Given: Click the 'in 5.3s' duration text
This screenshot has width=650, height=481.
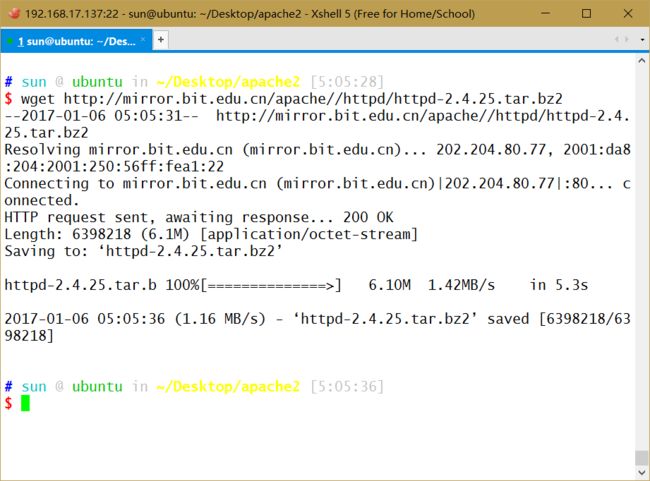Looking at the screenshot, I should click(x=559, y=285).
